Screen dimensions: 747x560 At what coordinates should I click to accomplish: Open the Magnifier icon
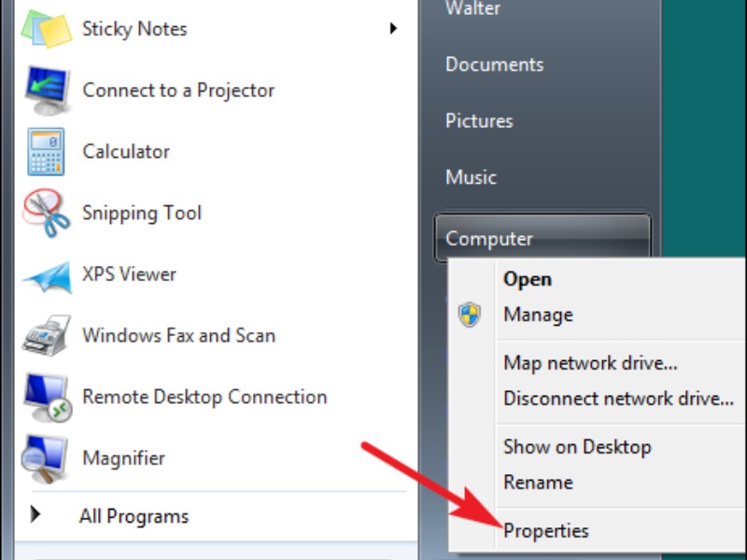[44, 458]
